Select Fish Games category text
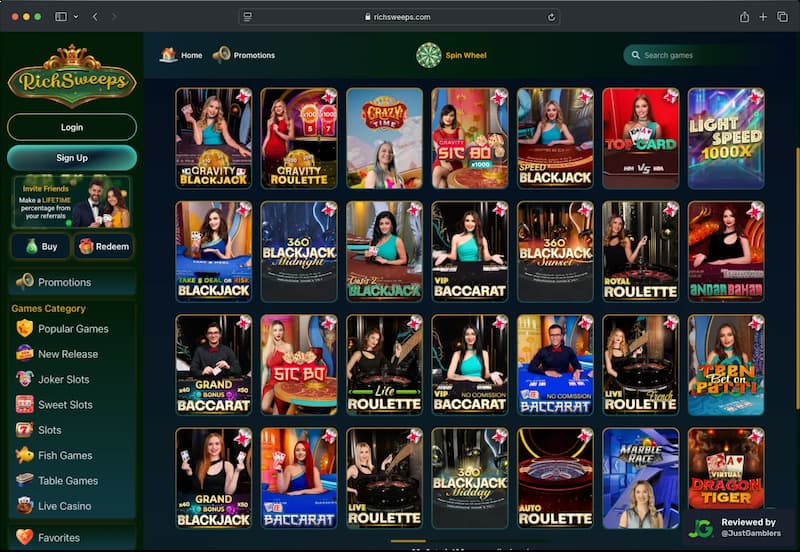800x552 pixels. tap(65, 456)
